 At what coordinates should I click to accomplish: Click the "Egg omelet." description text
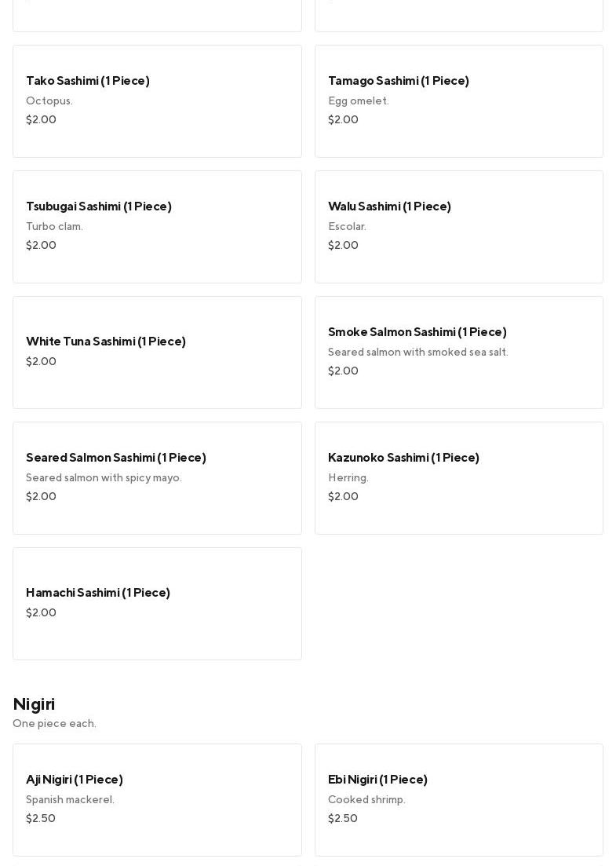coord(358,101)
